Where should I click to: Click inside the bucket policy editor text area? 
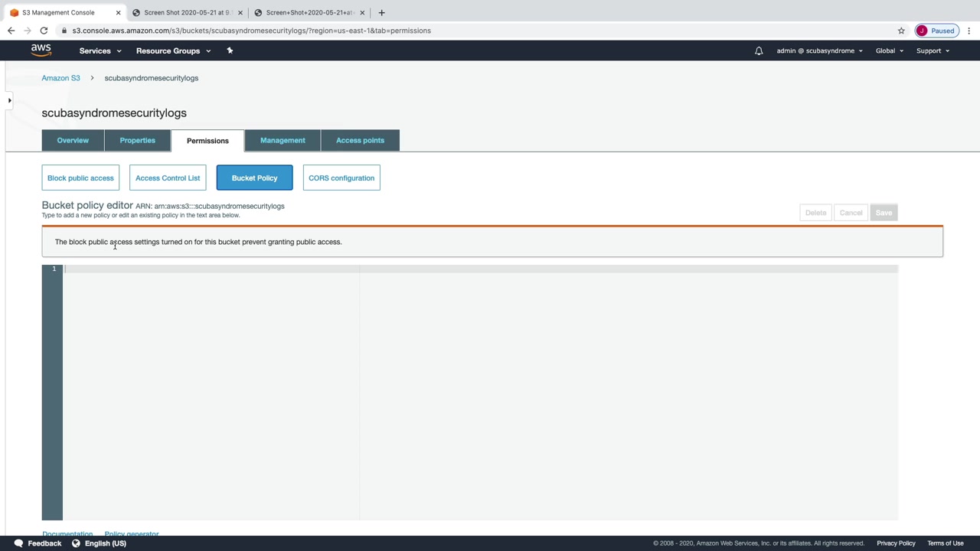pos(480,393)
